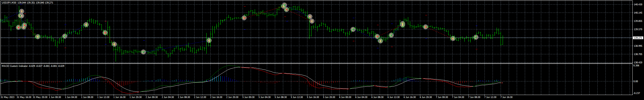Select the yellow close marker above 1 Jun 08:30
Viewport: 644px width, 100px height.
[86, 25]
